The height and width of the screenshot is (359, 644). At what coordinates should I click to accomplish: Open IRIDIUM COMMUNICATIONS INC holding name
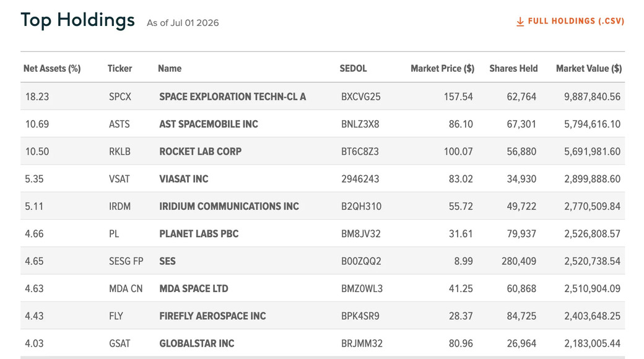(x=229, y=206)
